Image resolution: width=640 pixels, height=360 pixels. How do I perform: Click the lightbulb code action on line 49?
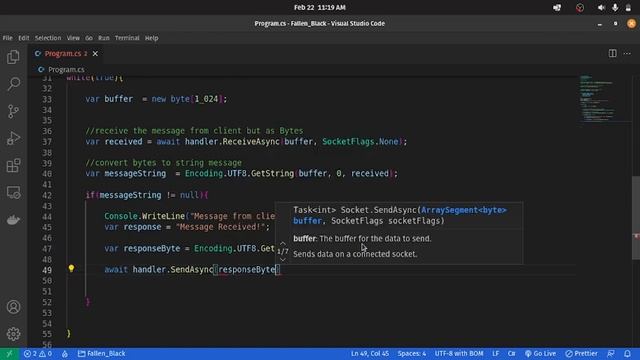71,269
